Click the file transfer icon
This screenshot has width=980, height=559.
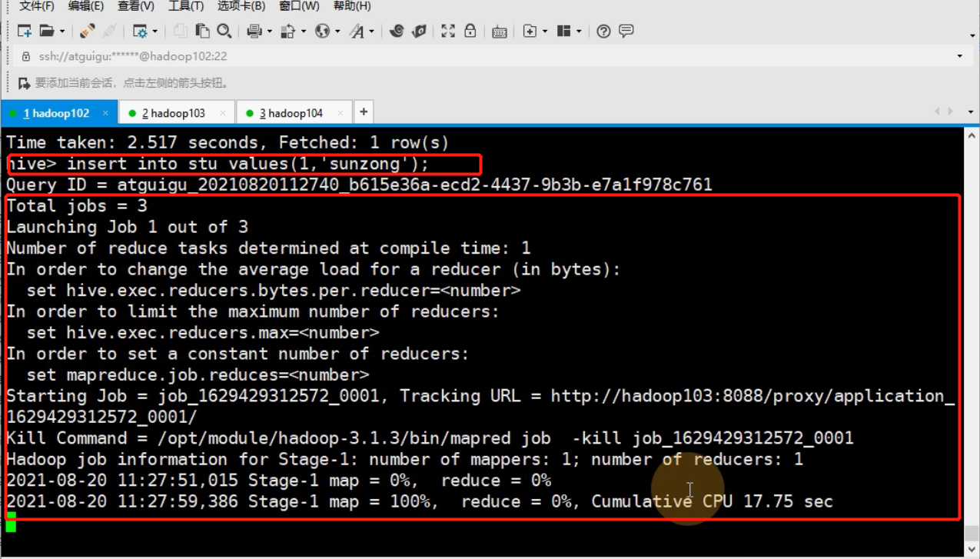click(x=288, y=31)
